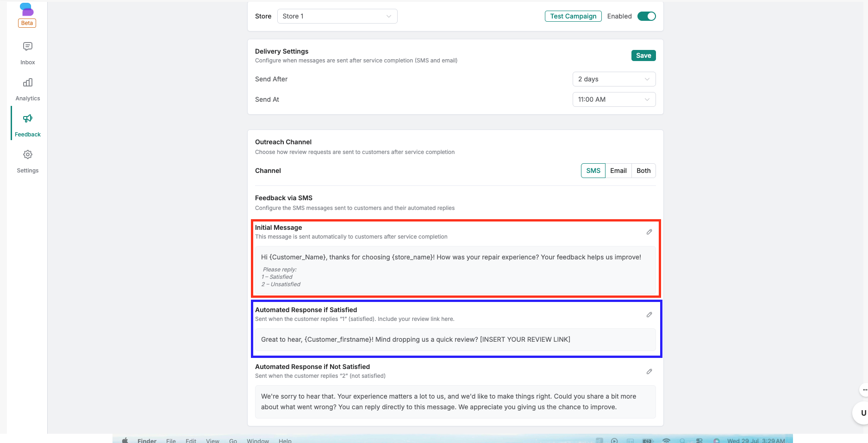Open the Inbox from the sidebar
Viewport: 868px width, 443px height.
(28, 53)
